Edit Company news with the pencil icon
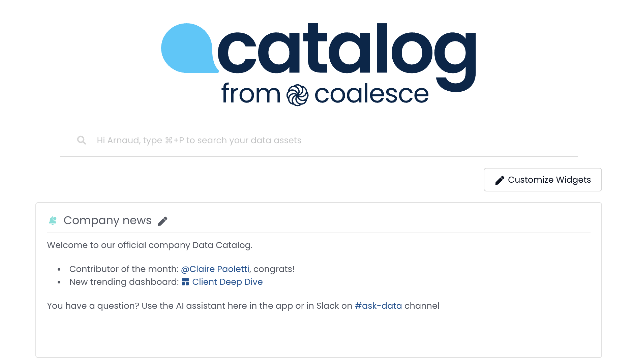Screen dimensions: 633x364 coord(163,221)
